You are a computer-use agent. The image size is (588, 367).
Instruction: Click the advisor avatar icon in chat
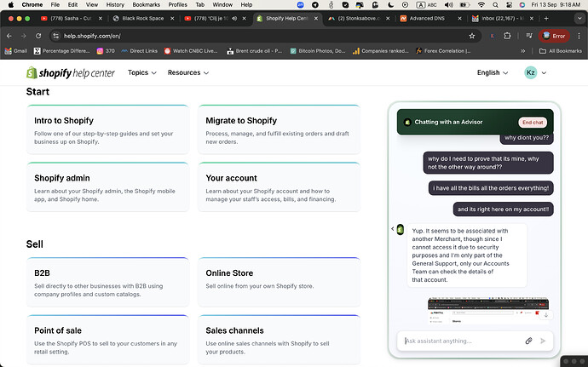pos(401,229)
